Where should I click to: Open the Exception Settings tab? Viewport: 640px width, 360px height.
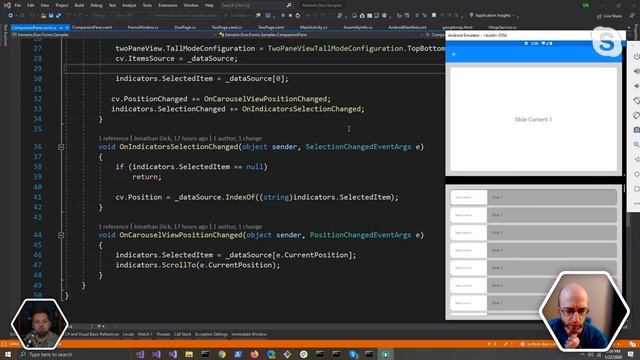click(211, 334)
